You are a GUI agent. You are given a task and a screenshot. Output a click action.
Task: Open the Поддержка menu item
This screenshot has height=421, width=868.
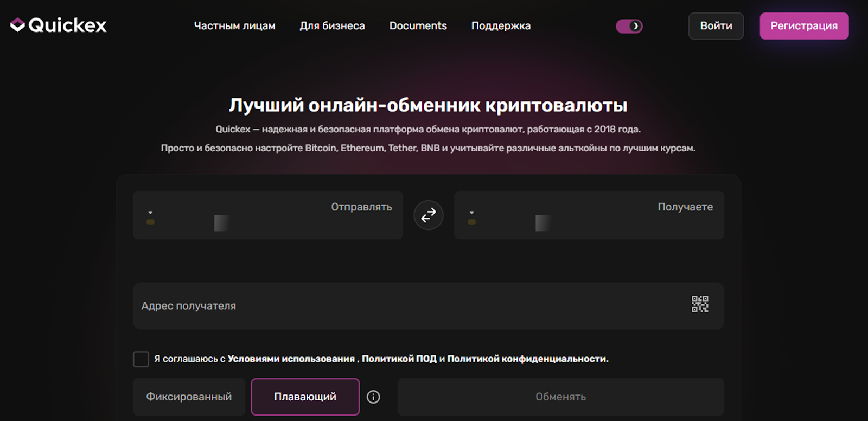(x=501, y=26)
